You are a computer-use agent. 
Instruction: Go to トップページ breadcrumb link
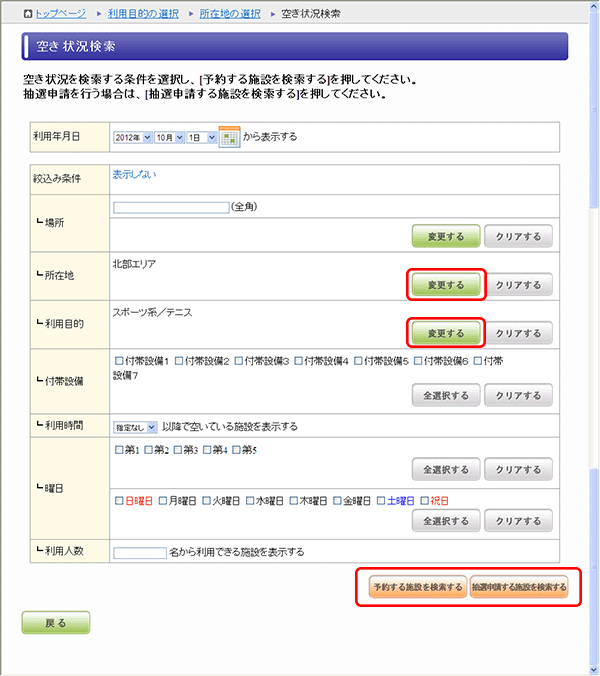tap(60, 14)
